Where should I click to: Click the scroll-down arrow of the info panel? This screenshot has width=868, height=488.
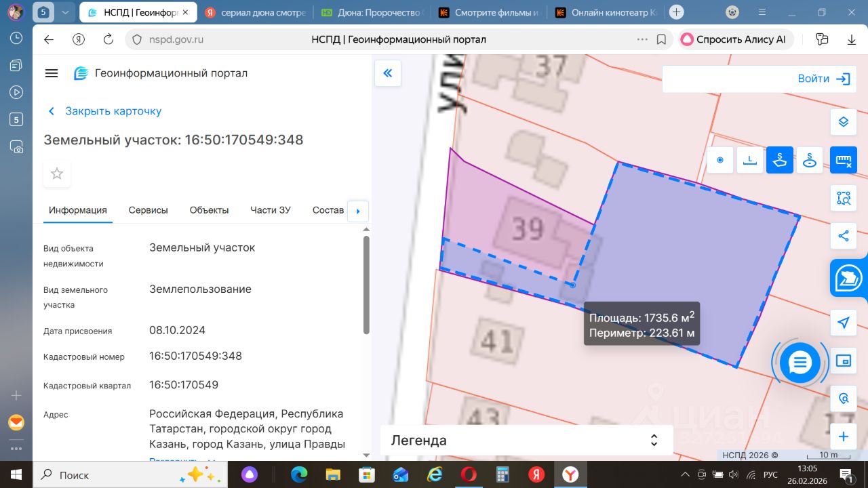click(366, 455)
